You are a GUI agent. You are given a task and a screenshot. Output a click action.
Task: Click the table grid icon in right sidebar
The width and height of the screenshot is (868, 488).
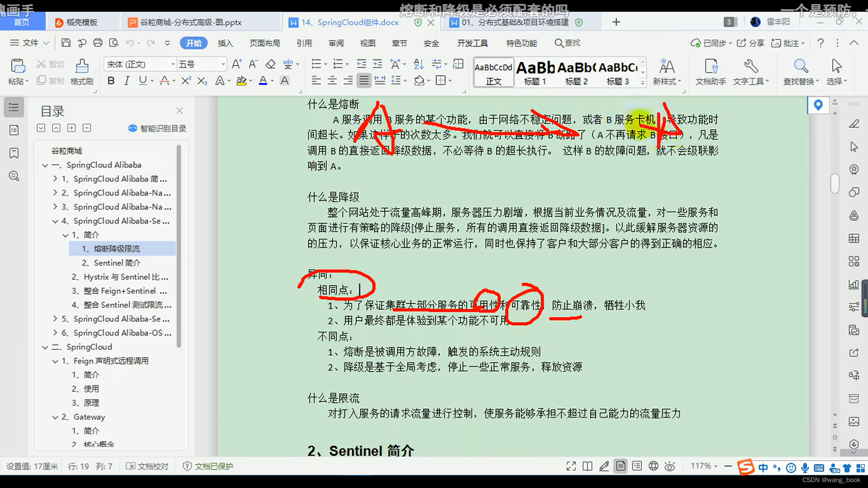tap(854, 238)
